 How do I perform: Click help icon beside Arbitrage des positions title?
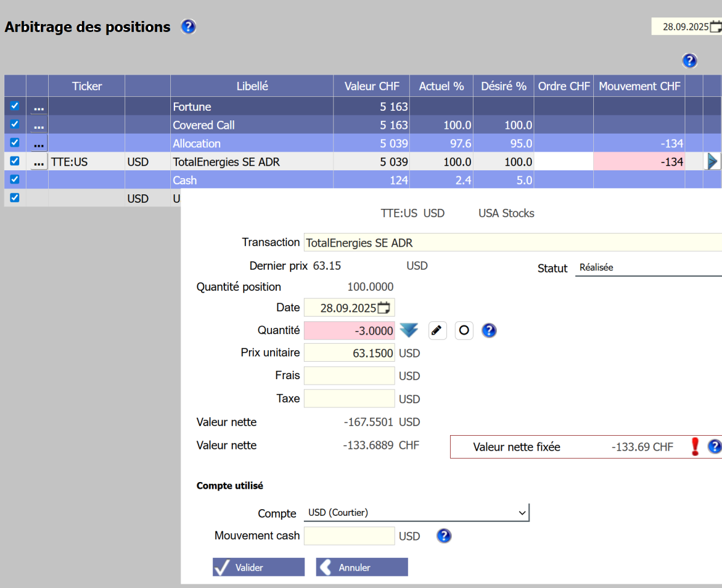188,27
